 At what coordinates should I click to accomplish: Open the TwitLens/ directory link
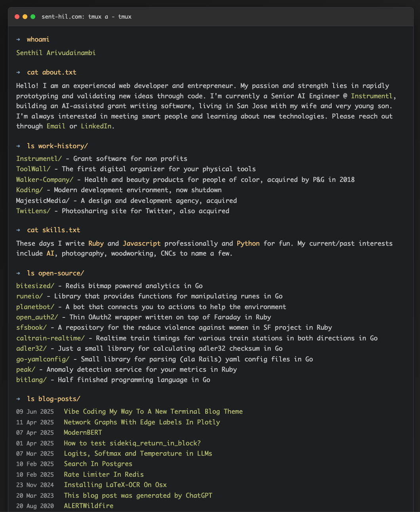(x=33, y=211)
